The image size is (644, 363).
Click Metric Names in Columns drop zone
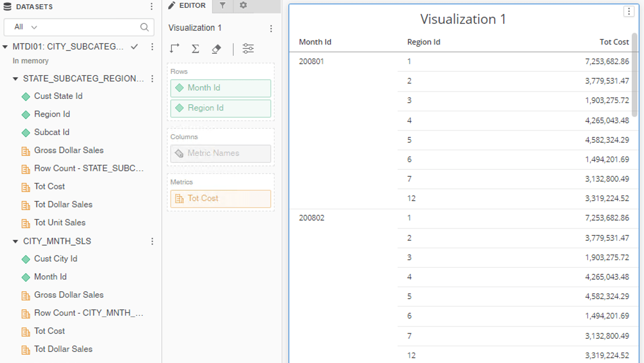click(x=221, y=153)
